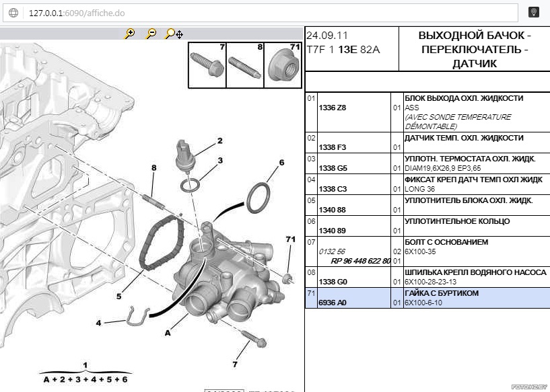Click the formula A + 2 + 3 + 4 + 5 + 6
This screenshot has width=550, height=392.
tap(85, 379)
